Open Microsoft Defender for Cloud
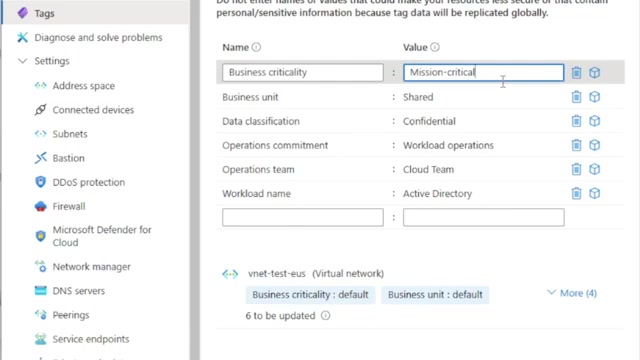 tap(102, 236)
